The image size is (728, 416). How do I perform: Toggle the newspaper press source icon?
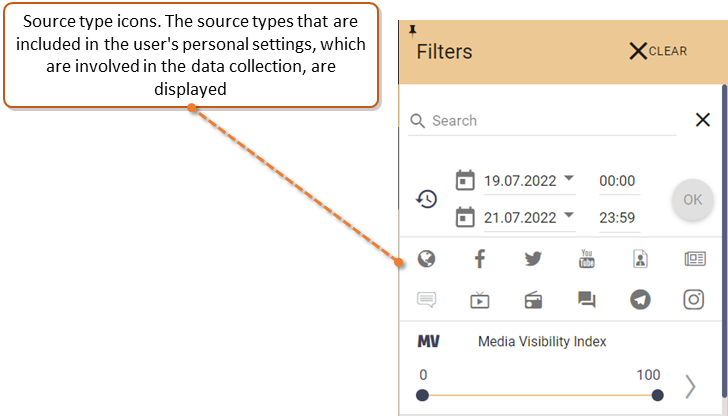click(695, 259)
